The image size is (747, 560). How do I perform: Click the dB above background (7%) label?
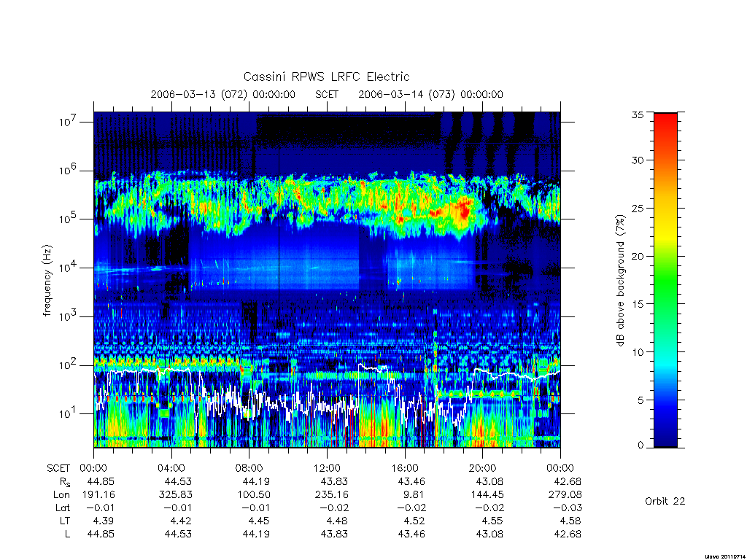(x=620, y=281)
